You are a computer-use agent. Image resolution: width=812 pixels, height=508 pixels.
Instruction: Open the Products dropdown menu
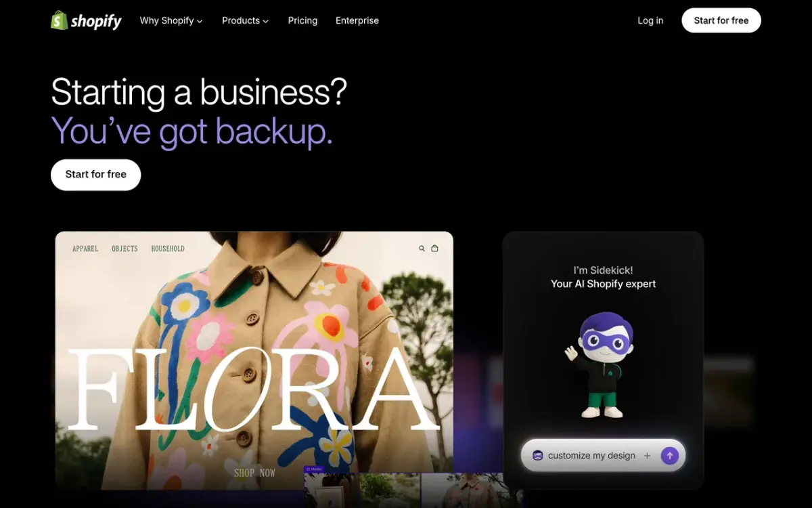click(x=245, y=20)
